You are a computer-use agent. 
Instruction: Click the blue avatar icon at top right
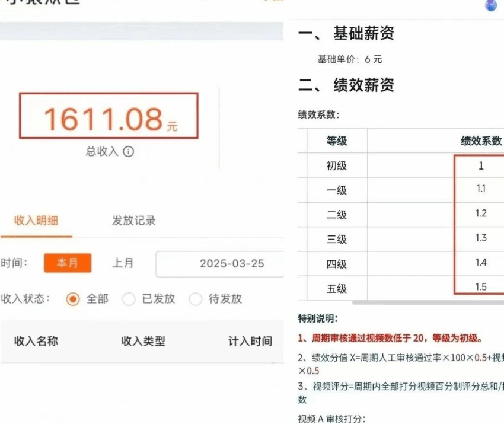491,5
